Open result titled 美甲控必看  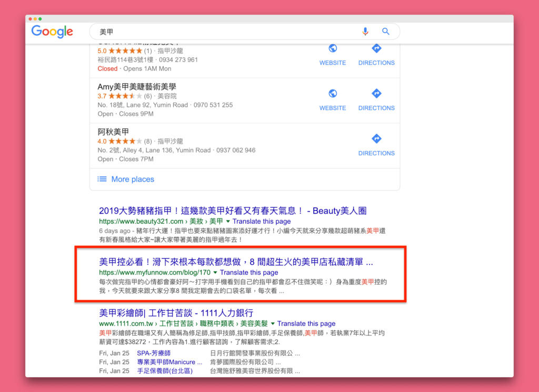point(236,262)
